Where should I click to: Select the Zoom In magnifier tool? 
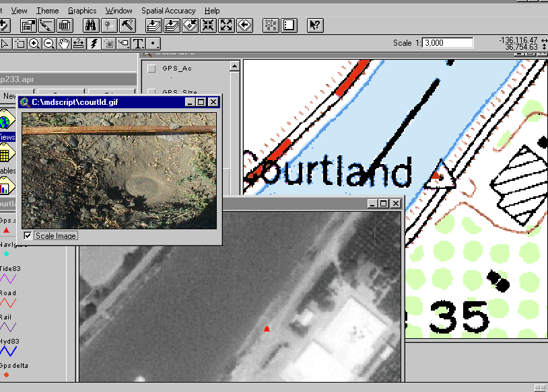(34, 44)
